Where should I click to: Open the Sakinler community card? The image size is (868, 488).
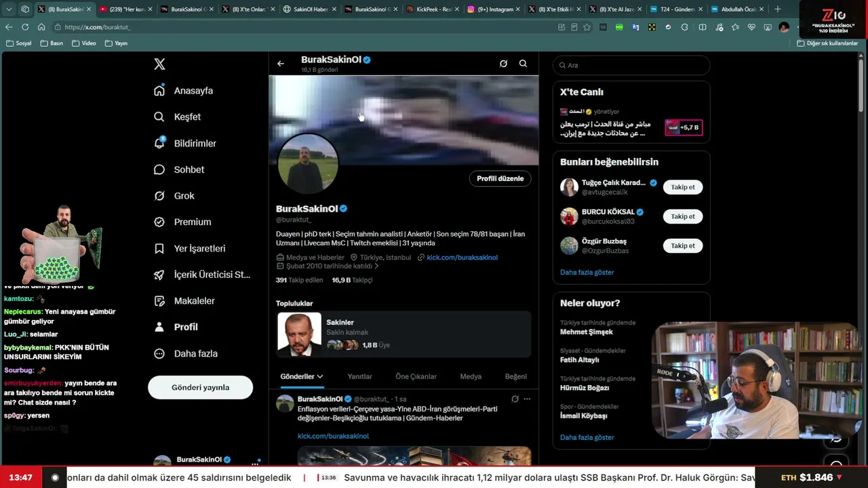403,334
